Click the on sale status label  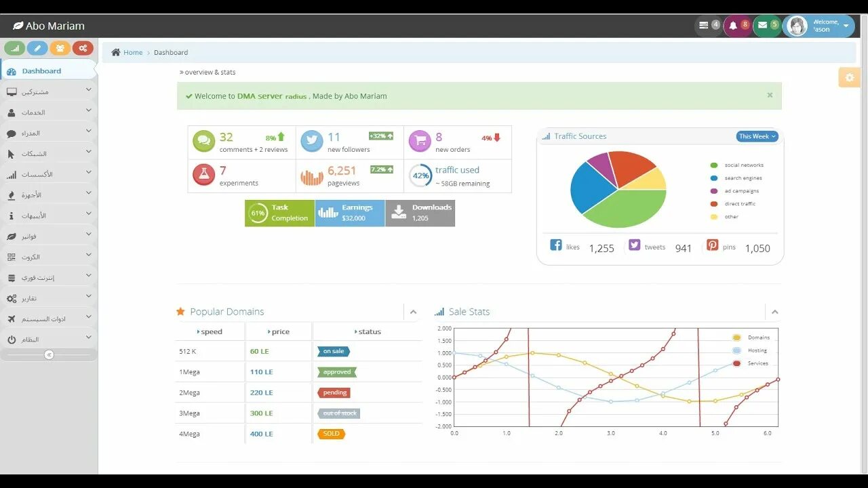tap(334, 351)
